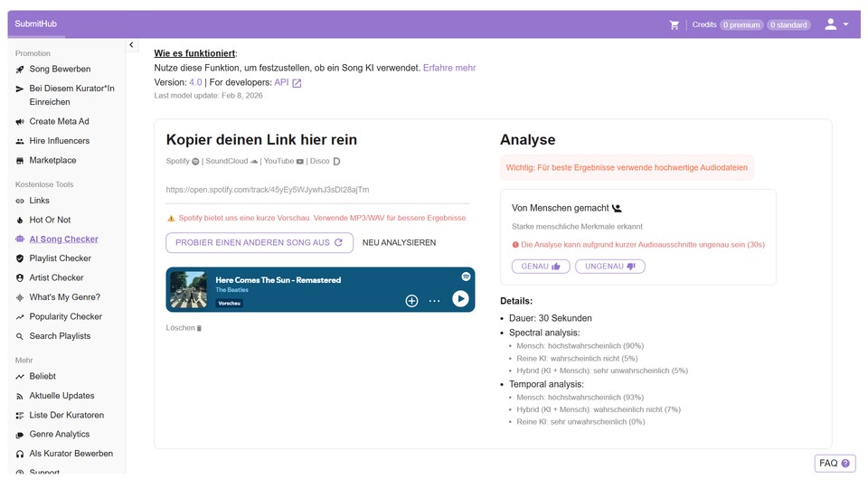Screen dimensions: 868x488
Task: Click the Mensch: höchstwahrscheinlich (90%) line
Action: 580,346
